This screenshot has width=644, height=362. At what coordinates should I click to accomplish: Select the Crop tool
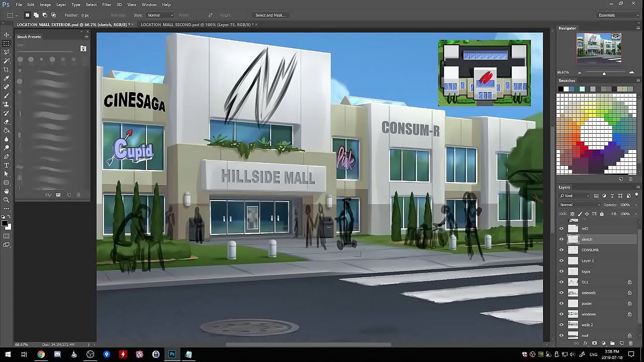[x=7, y=69]
